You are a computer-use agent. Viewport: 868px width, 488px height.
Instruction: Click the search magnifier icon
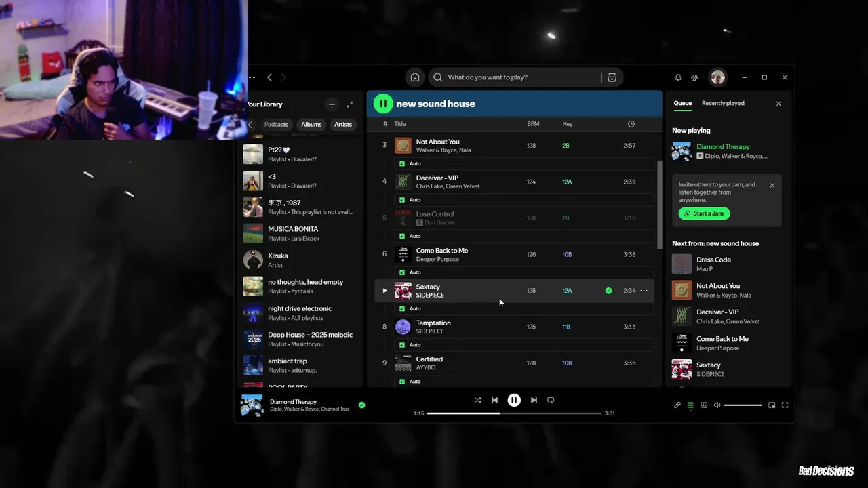coord(438,77)
